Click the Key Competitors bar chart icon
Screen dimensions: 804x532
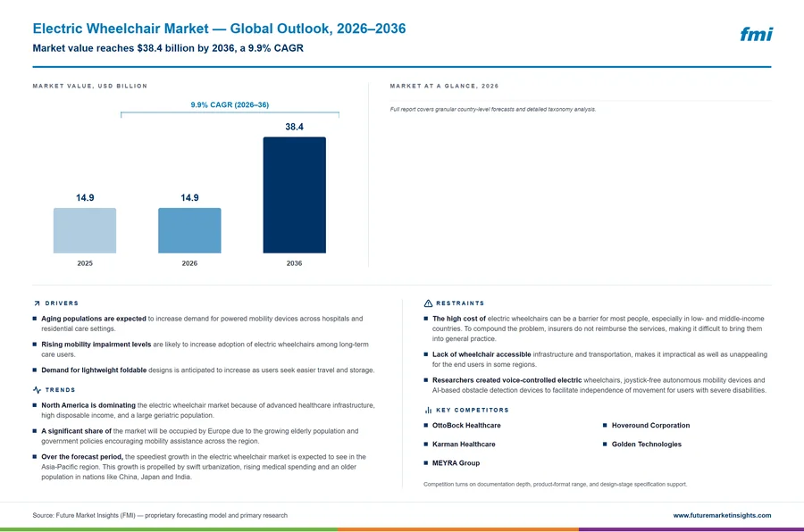[x=428, y=410]
